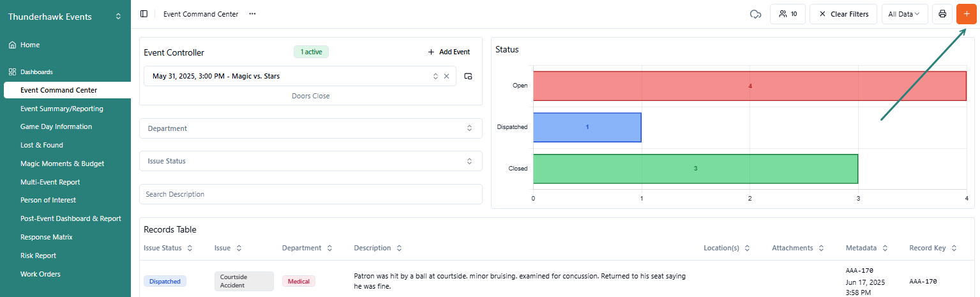980x297 pixels.
Task: Click the cloud sync status icon
Action: (755, 14)
